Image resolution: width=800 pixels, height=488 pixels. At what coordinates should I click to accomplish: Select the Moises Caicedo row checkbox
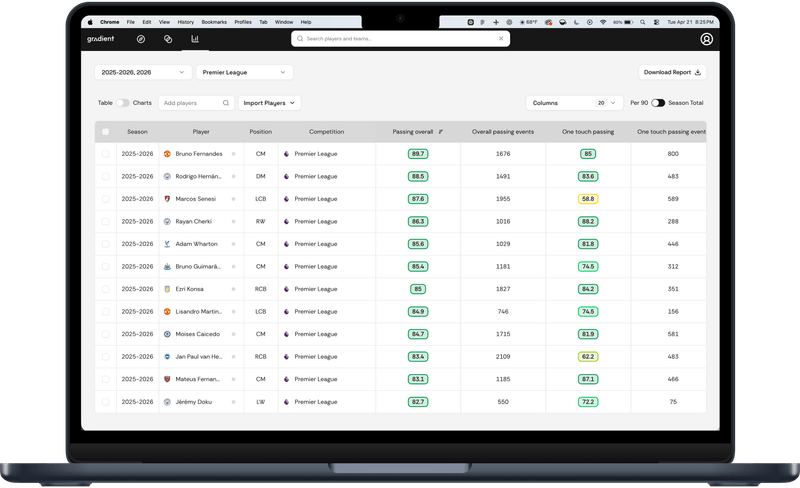point(106,334)
